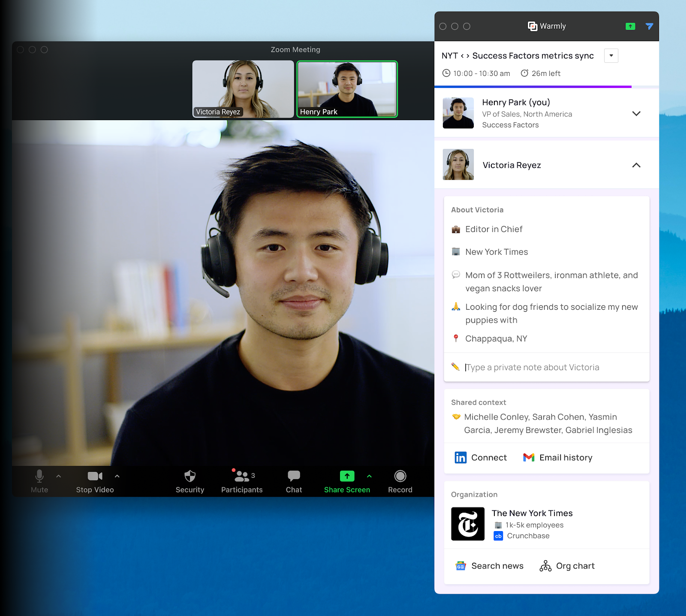Screen dimensions: 686x616
Task: Open the Chat bubble
Action: click(294, 481)
